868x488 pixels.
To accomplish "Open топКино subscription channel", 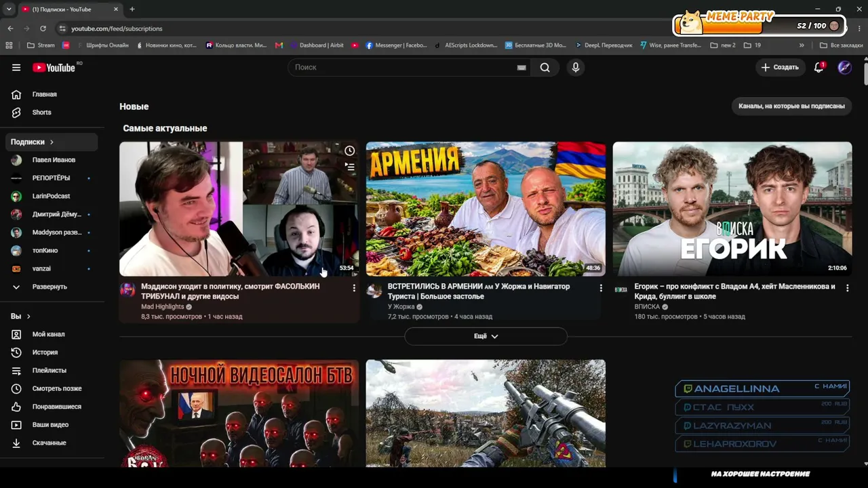I will pos(52,251).
